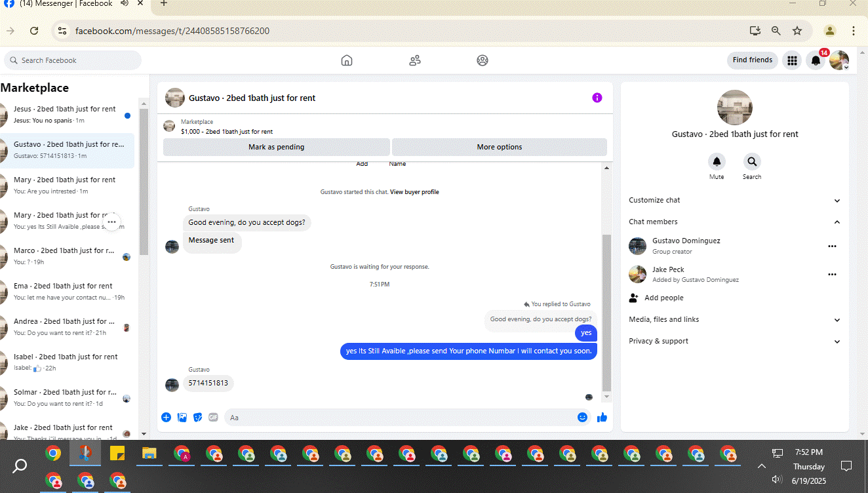868x493 pixels.
Task: Open options for Jake Peck member
Action: pyautogui.click(x=832, y=274)
